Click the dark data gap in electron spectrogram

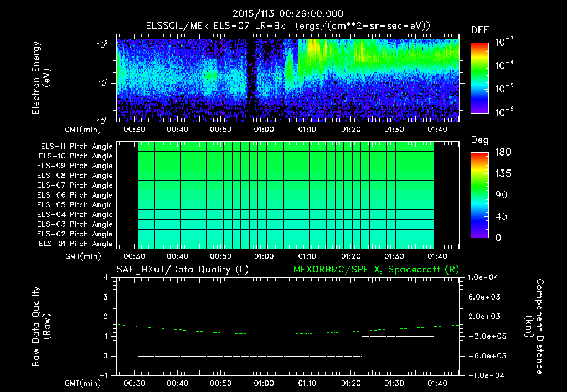(251, 80)
